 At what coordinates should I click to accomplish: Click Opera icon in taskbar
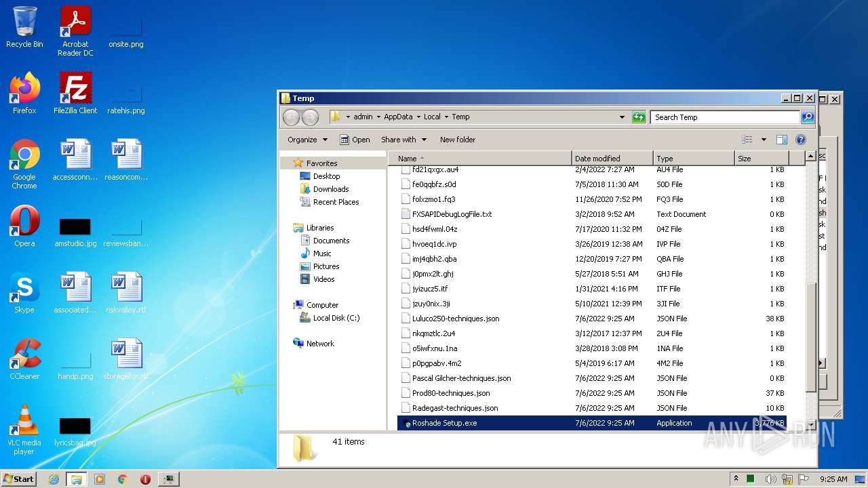tap(145, 479)
